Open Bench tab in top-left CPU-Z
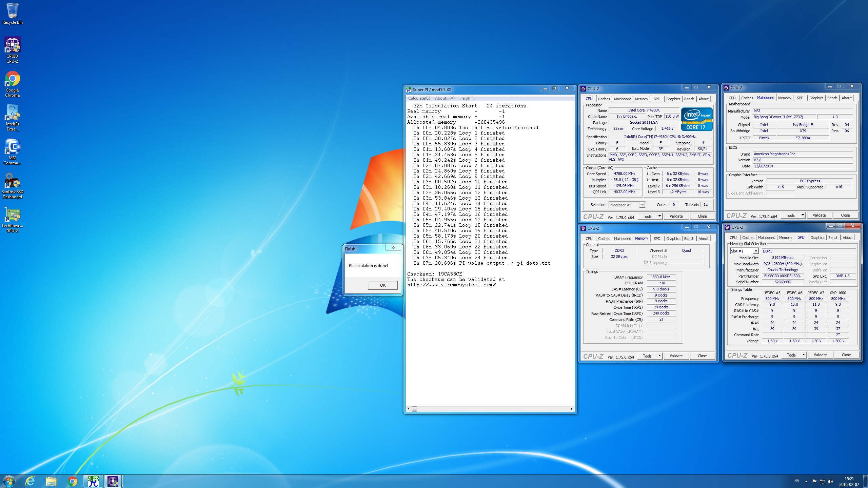868x488 pixels. (689, 99)
